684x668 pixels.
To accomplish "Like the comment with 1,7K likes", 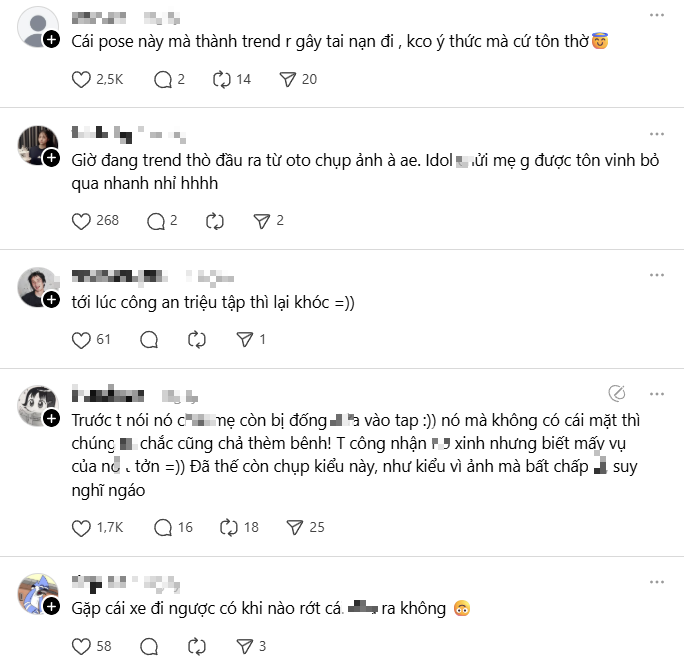I will (83, 527).
